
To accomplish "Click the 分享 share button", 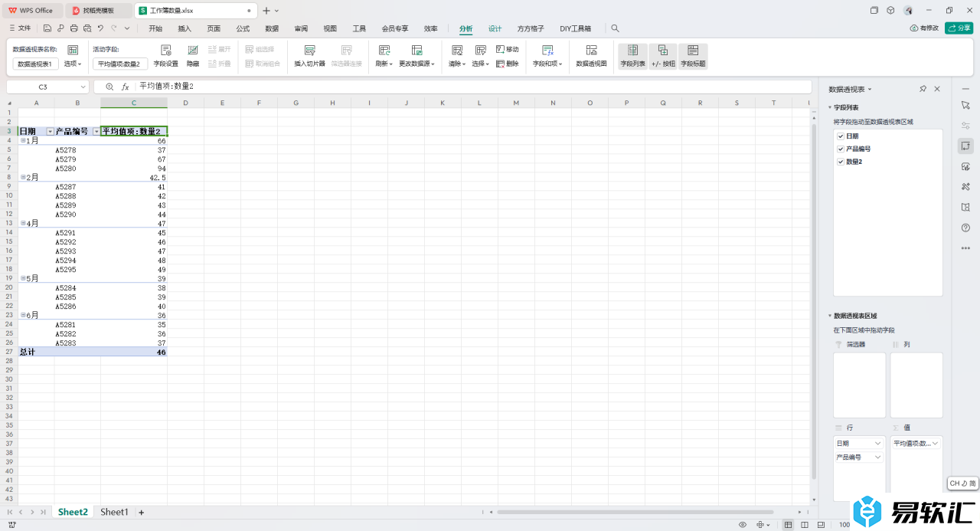I will [x=959, y=28].
